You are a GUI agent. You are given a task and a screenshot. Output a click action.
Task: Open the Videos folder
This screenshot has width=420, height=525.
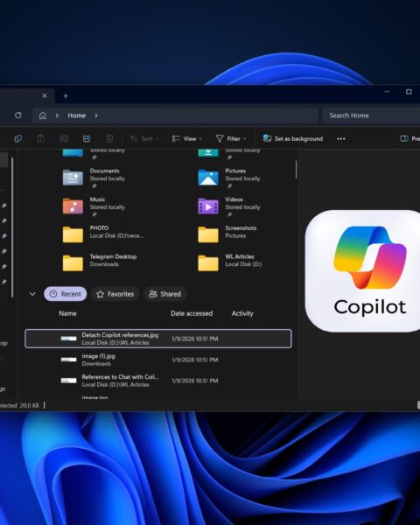pyautogui.click(x=229, y=206)
